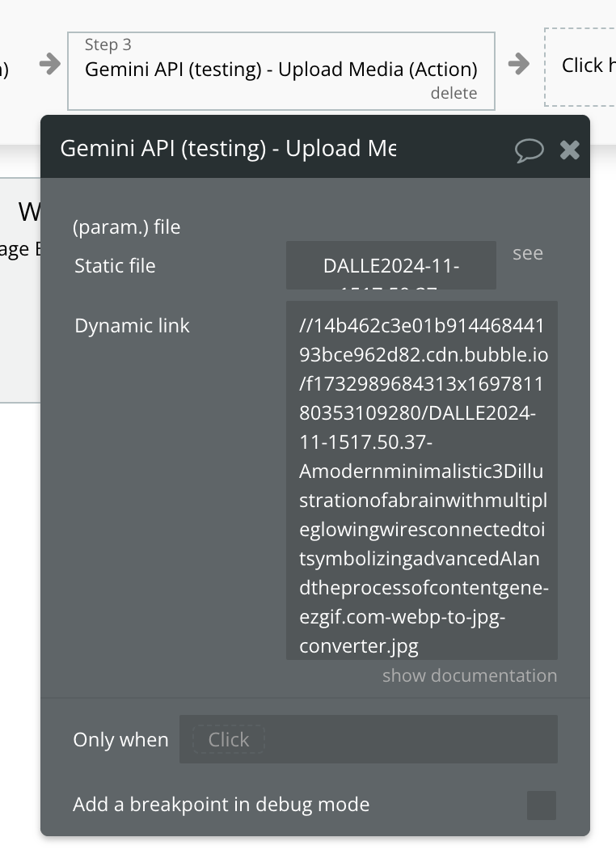616x854 pixels.
Task: Enable the debug mode breakpoint checkbox
Action: click(541, 805)
